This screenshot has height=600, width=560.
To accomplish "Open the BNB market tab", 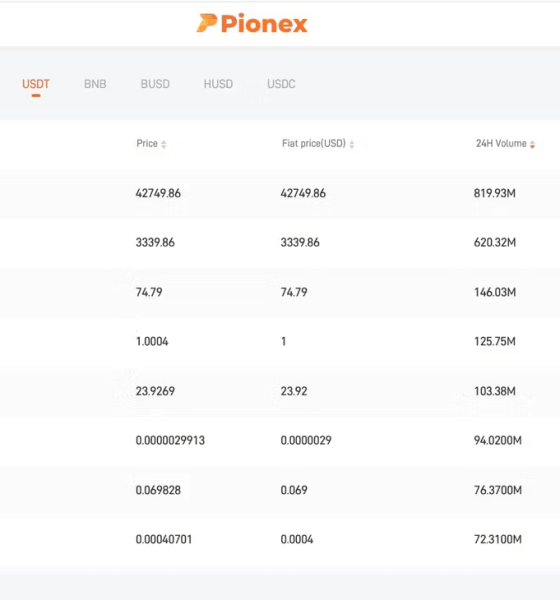I will tap(95, 84).
